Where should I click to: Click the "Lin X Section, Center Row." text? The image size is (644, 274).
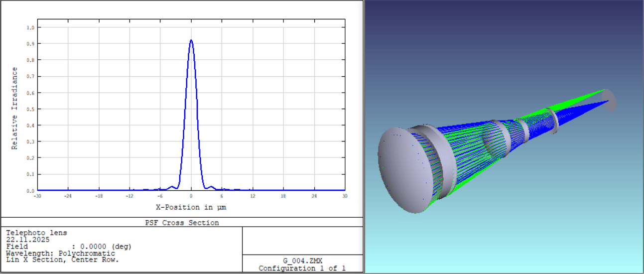pos(62,260)
